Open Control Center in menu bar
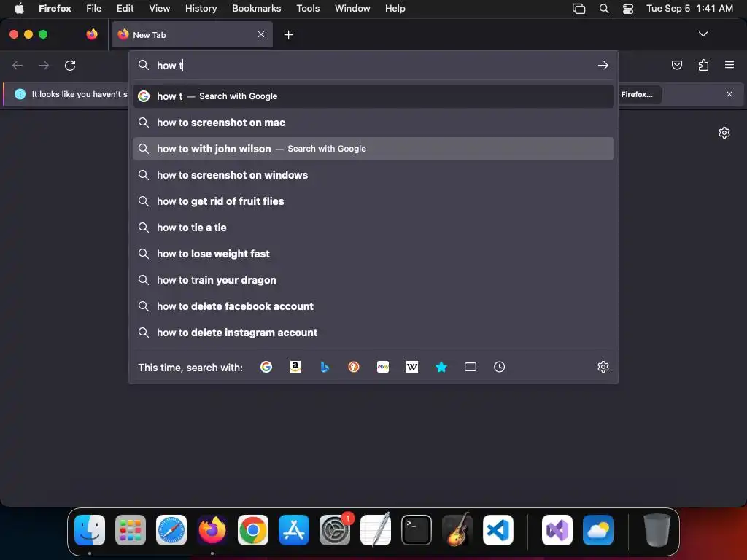The height and width of the screenshot is (560, 747). point(628,8)
